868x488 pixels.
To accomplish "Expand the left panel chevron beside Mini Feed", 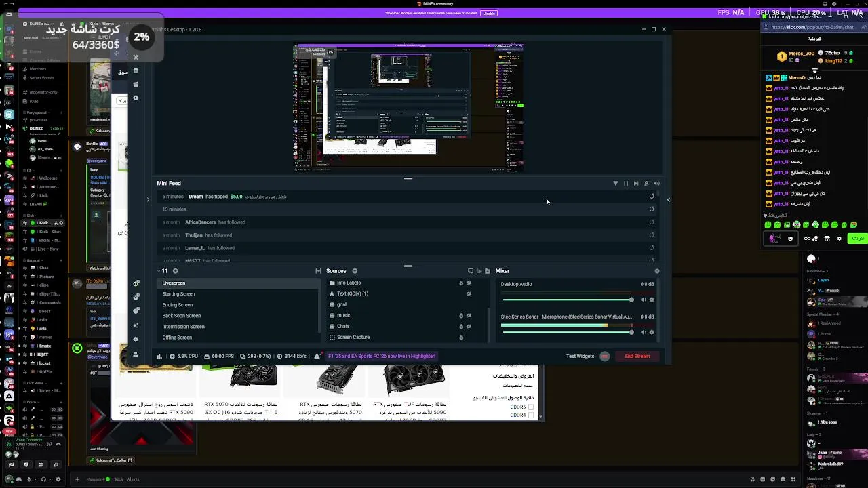I will tap(148, 199).
